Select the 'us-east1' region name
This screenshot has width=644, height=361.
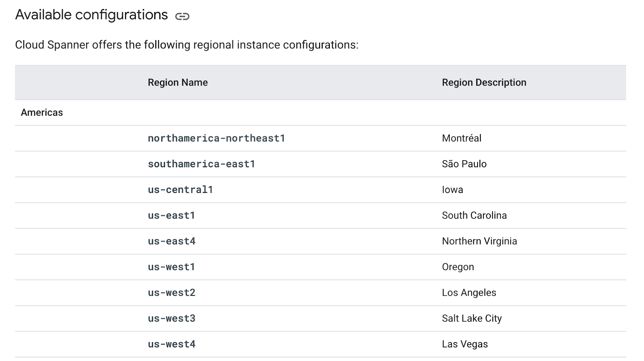click(171, 216)
